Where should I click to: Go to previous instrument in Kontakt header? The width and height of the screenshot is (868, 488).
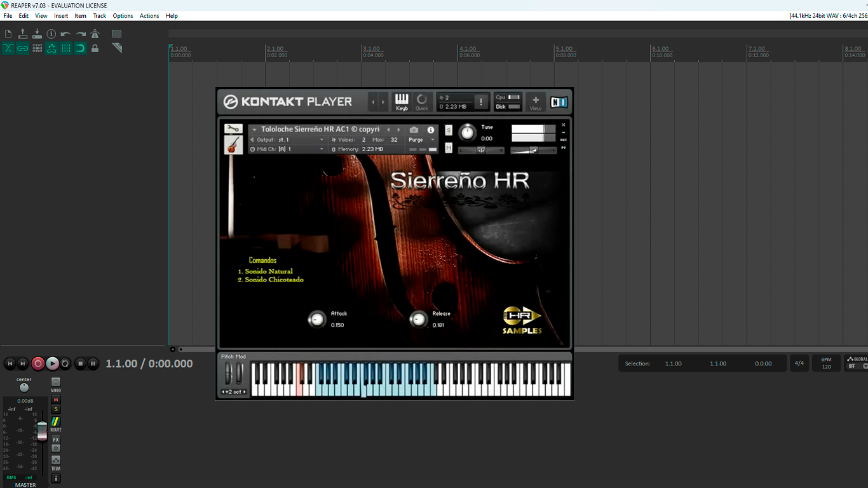point(374,102)
